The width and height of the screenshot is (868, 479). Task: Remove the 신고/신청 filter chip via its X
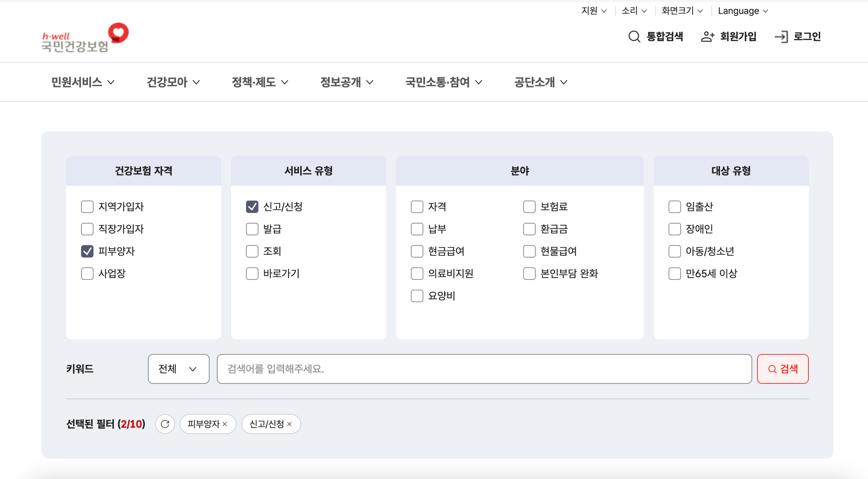pos(290,424)
